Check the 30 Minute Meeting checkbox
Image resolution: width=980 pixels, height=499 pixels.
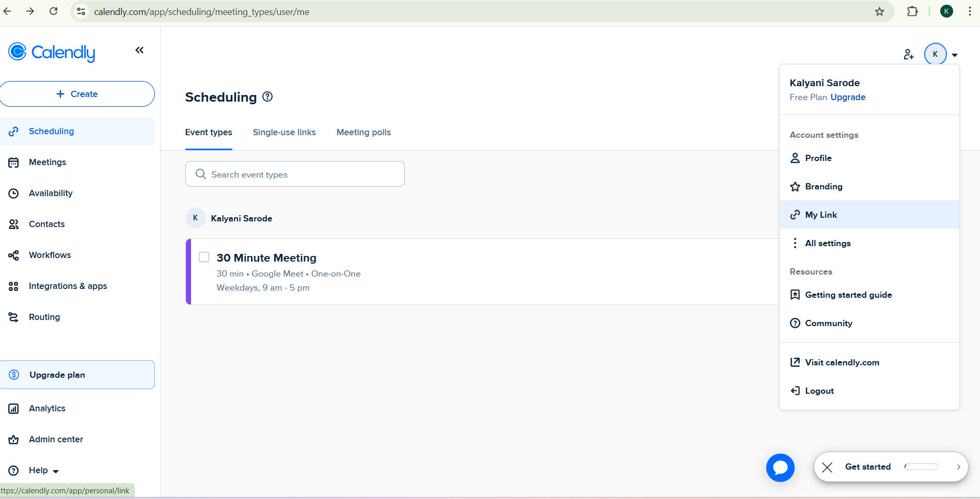pyautogui.click(x=204, y=257)
